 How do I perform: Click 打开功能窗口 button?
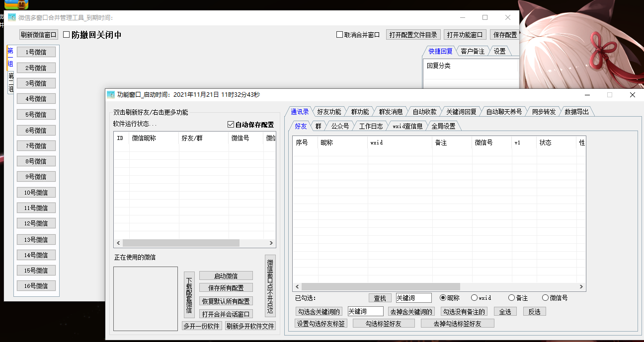click(465, 35)
